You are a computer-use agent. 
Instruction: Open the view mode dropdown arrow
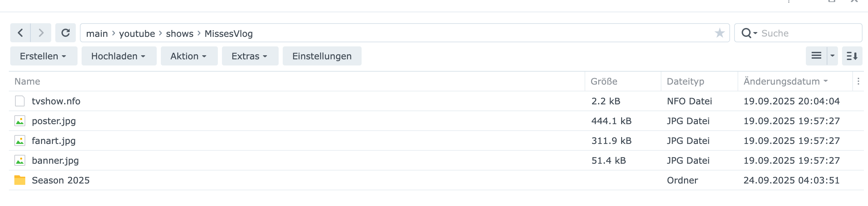coord(832,56)
